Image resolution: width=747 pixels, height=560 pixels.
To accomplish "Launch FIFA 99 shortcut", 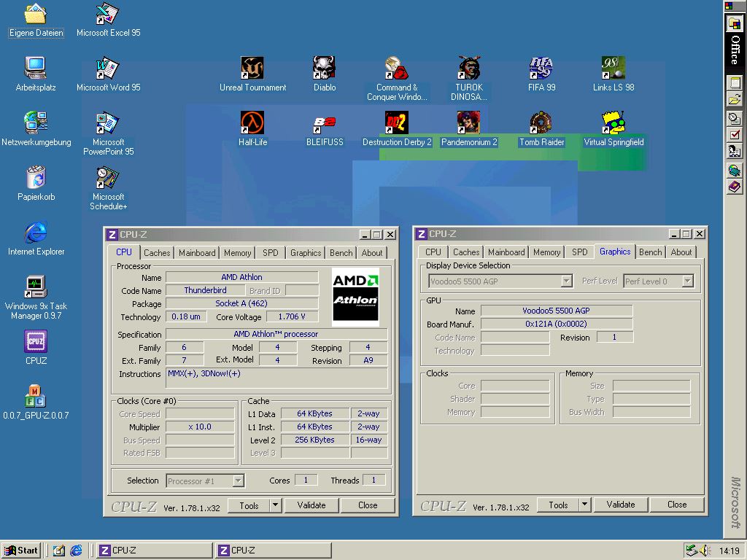I will point(541,68).
